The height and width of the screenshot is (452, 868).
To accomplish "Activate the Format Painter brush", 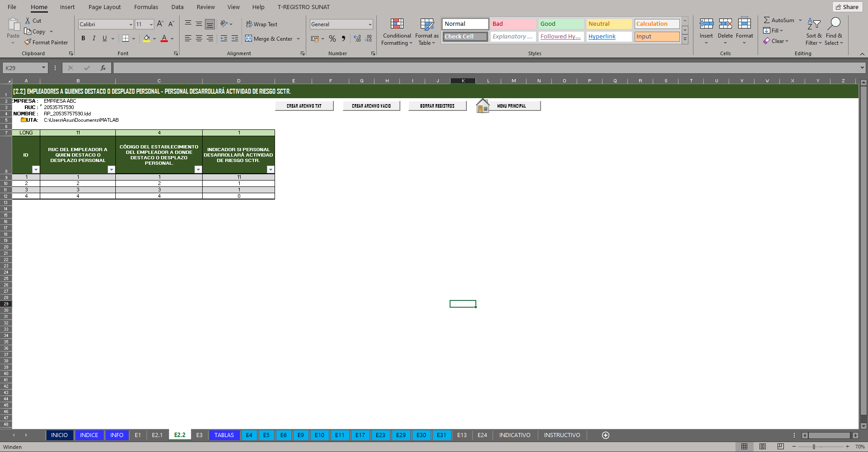I will tap(28, 42).
